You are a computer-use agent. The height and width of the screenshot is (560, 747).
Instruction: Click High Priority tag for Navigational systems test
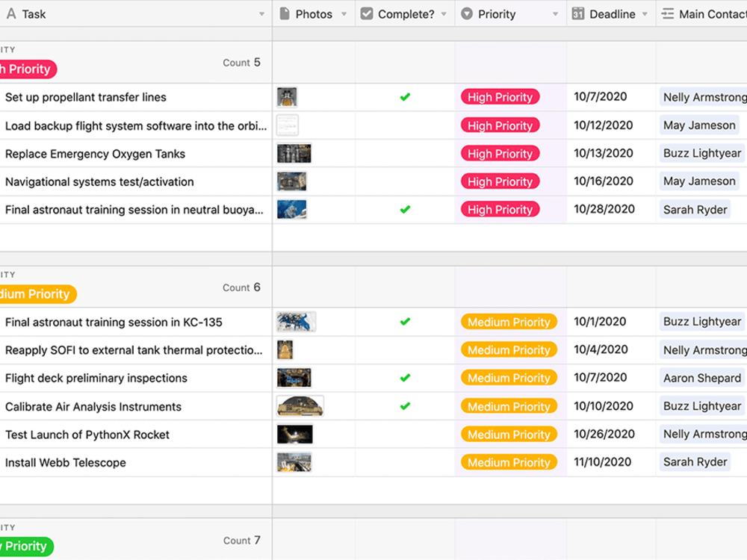(500, 181)
